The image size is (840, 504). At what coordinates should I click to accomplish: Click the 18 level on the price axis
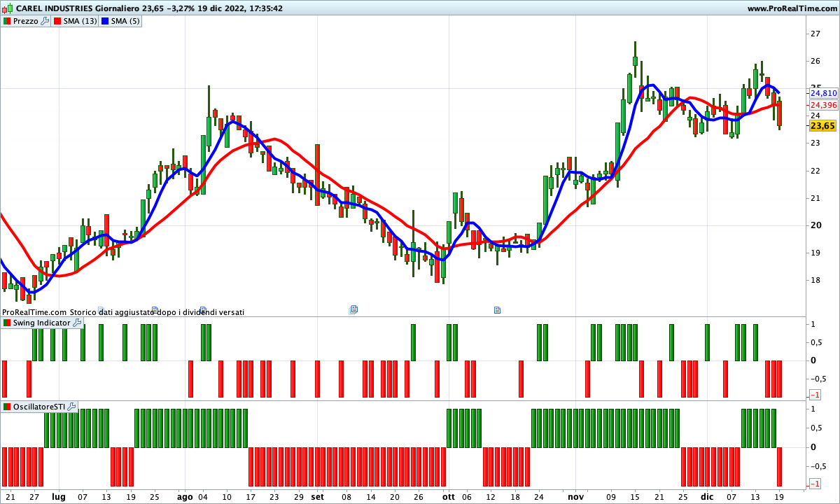point(815,281)
